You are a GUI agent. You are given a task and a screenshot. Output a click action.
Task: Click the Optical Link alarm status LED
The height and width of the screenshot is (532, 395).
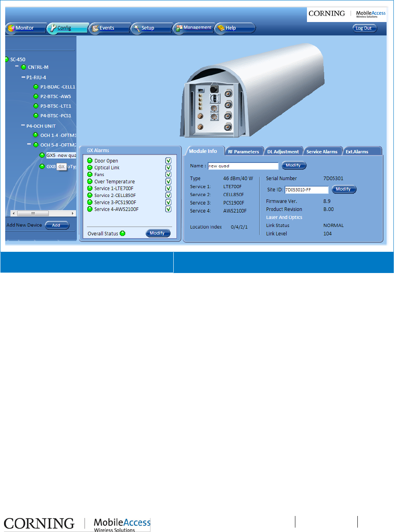(x=90, y=168)
